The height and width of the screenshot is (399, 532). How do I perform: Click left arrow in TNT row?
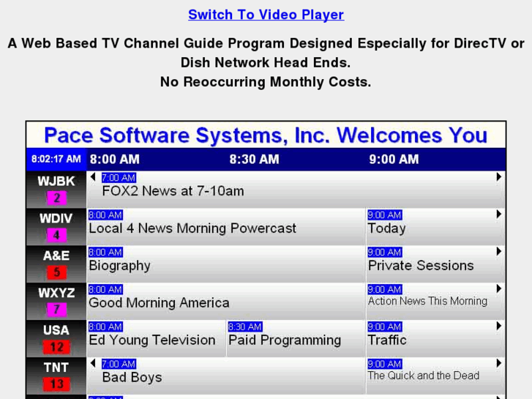(x=93, y=363)
